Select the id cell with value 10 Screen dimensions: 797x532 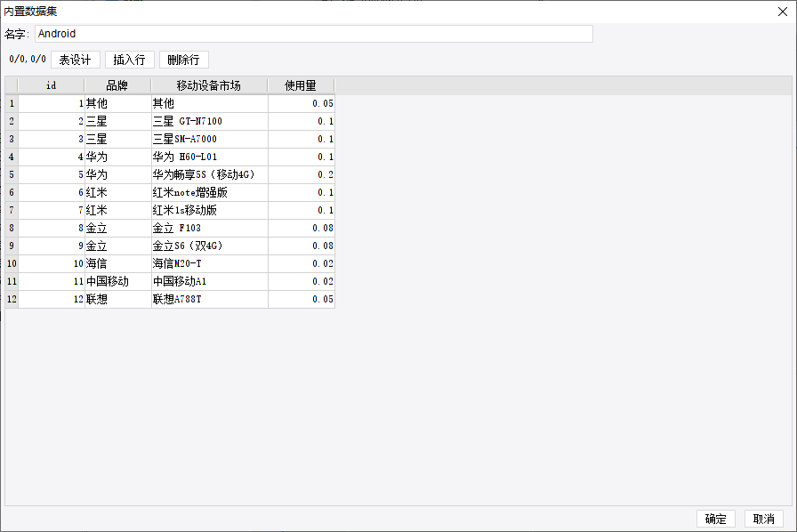[52, 264]
